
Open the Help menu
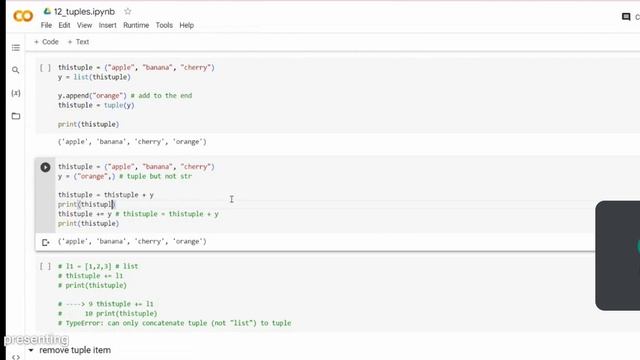click(x=187, y=25)
